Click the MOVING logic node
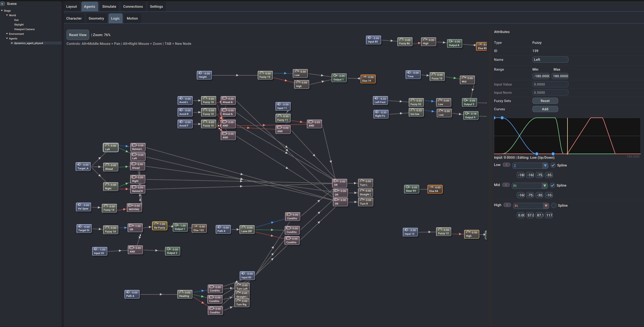 pyautogui.click(x=134, y=207)
